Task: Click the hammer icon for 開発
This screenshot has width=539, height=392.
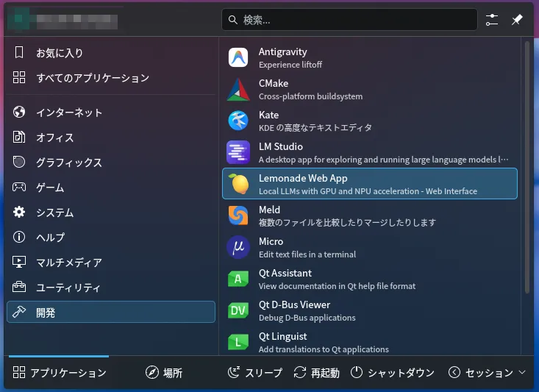Action: point(19,312)
